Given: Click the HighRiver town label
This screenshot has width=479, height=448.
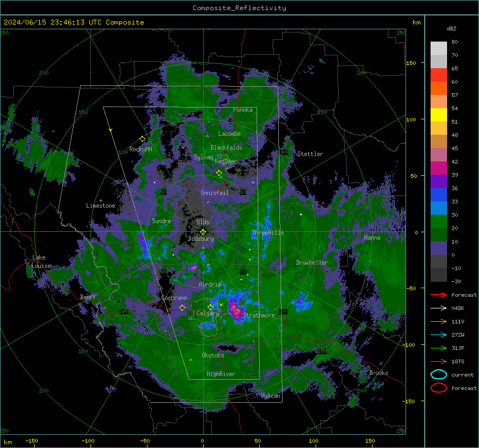Looking at the screenshot, I should pyautogui.click(x=221, y=374).
